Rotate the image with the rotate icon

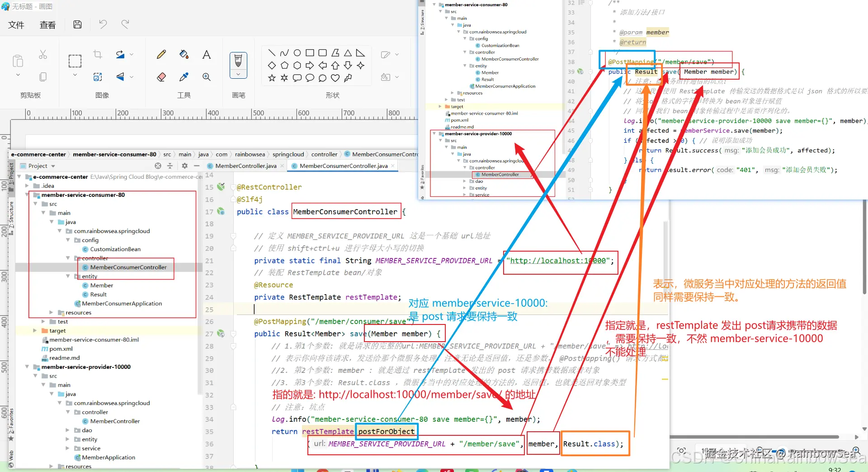(x=120, y=55)
